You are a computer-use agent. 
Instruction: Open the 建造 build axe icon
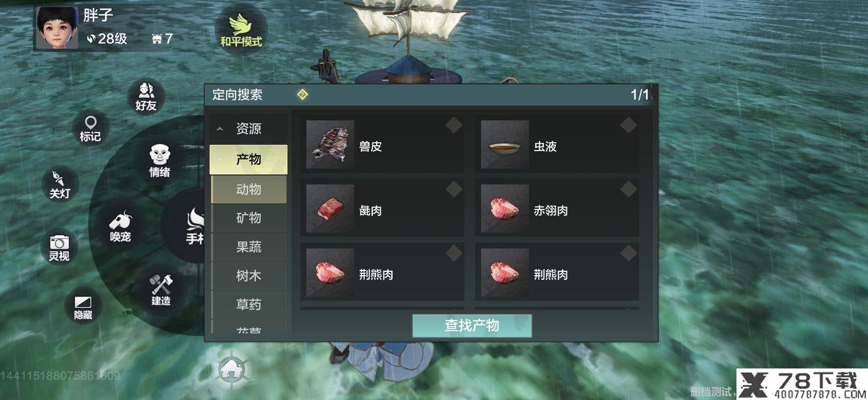(x=161, y=290)
